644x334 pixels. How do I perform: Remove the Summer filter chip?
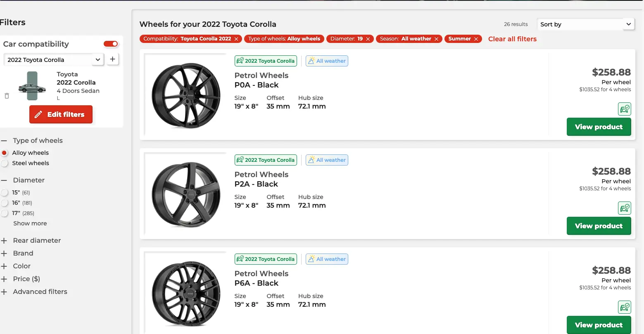[476, 39]
